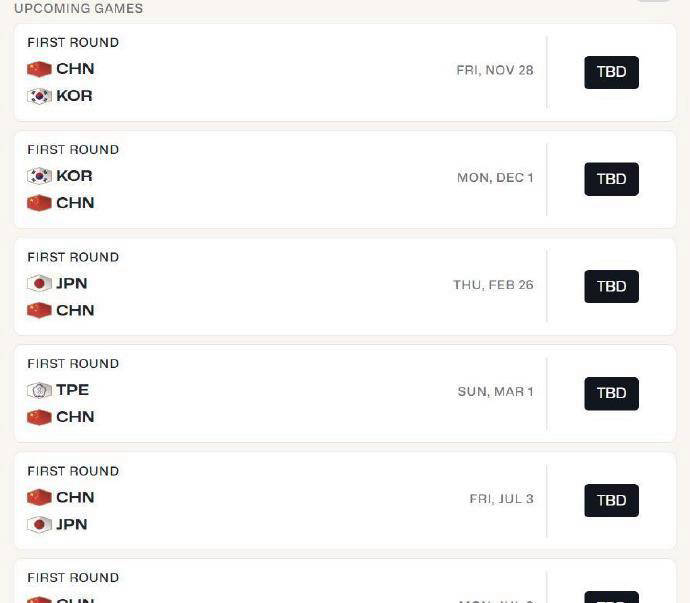
Task: Click TBD button for Fri, Nov 28 game
Action: 611,72
